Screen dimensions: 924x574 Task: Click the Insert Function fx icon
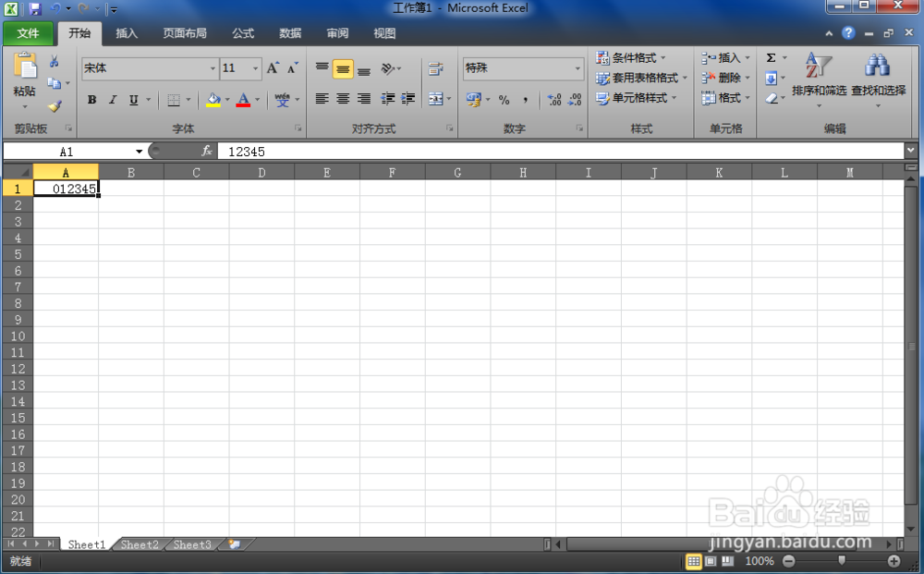coord(207,152)
